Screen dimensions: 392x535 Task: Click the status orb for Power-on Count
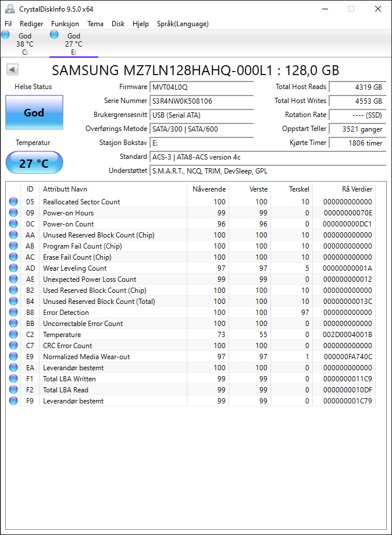click(13, 224)
